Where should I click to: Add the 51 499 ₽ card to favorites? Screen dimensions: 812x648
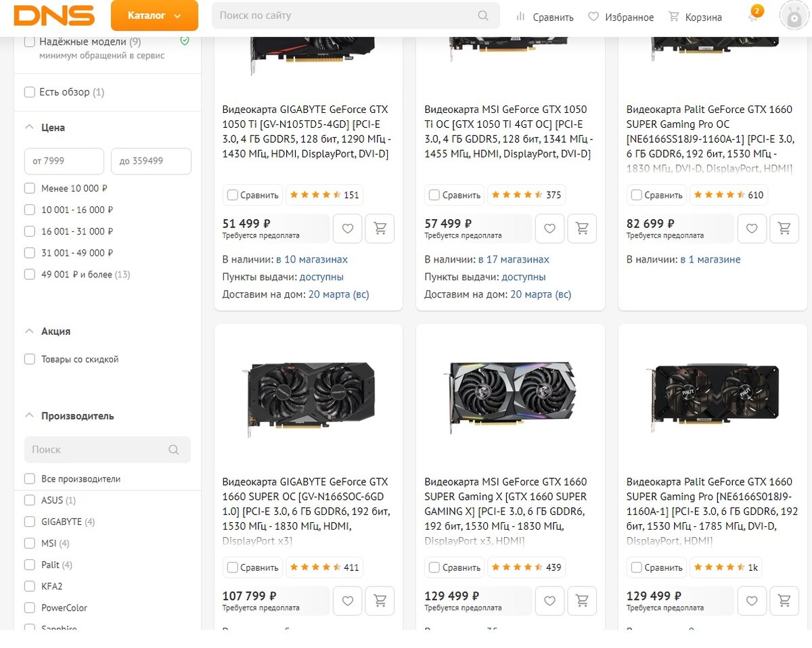[347, 229]
